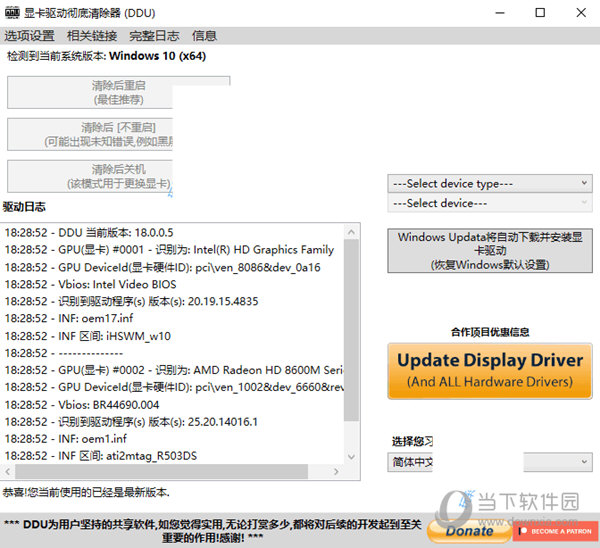Select log line 'INF: oem1.inf'

[65, 439]
